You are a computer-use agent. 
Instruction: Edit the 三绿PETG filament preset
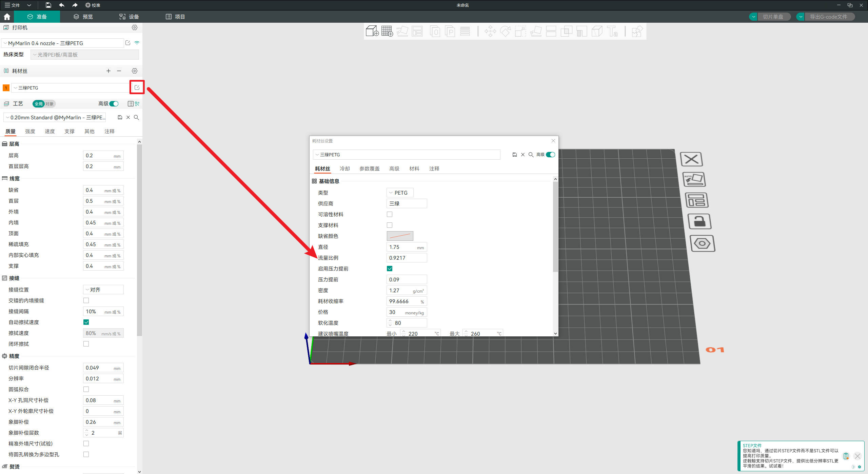pos(137,87)
